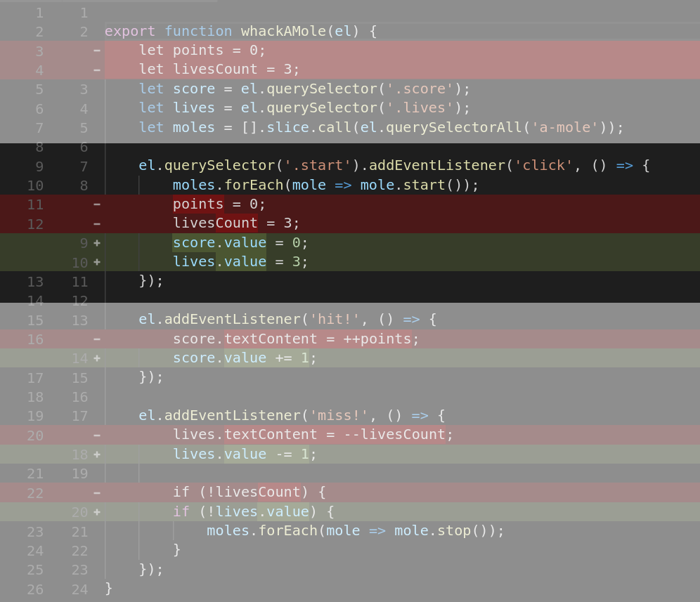Click old line number 9 in gutter
This screenshot has height=602, width=700.
click(39, 166)
